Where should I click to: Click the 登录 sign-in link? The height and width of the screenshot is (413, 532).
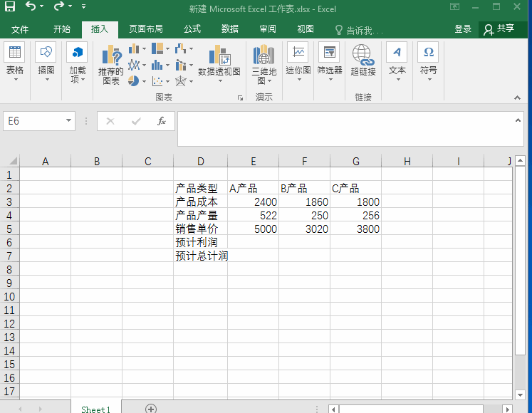[x=463, y=29]
